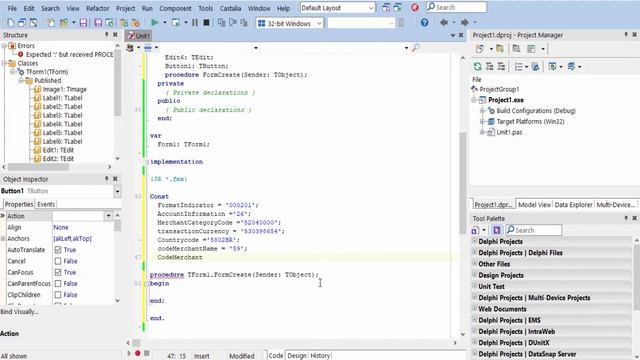Click the Add New Project icon in Project Manager
This screenshot has height=360, width=640.
[480, 49]
